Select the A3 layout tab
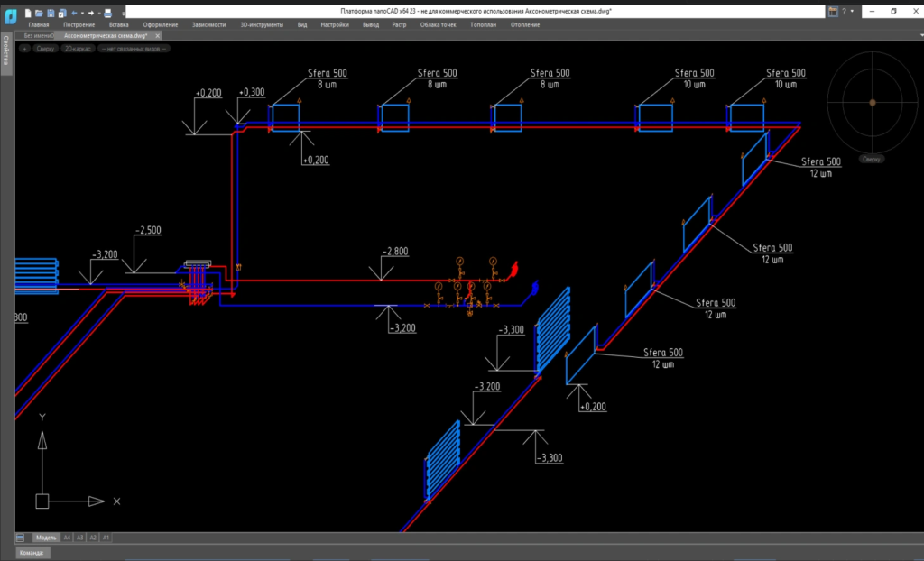The image size is (924, 561). (x=79, y=537)
